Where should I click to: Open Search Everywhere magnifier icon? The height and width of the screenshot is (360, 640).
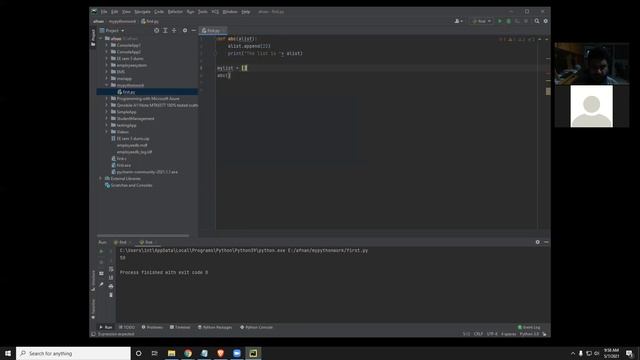tap(537, 21)
